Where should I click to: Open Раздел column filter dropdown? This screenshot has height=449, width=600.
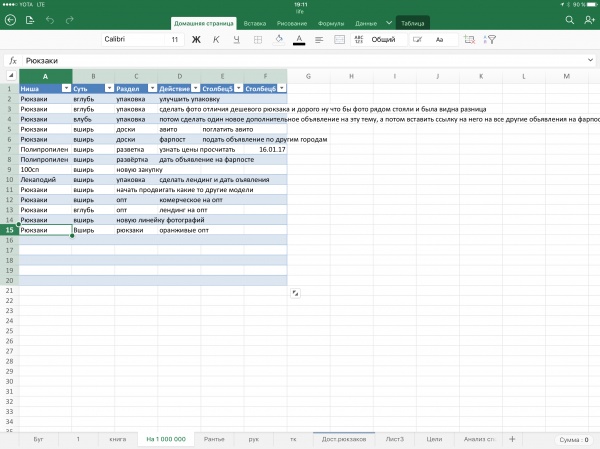pyautogui.click(x=152, y=88)
